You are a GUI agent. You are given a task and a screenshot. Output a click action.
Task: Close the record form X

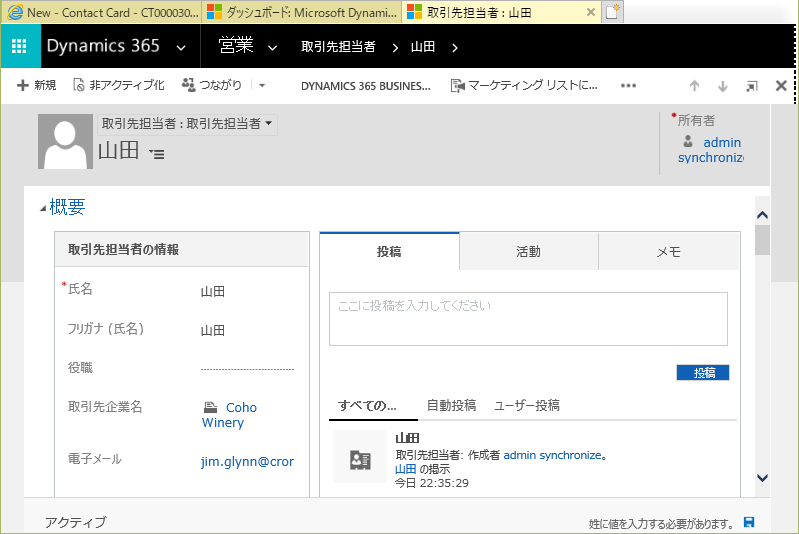[781, 86]
